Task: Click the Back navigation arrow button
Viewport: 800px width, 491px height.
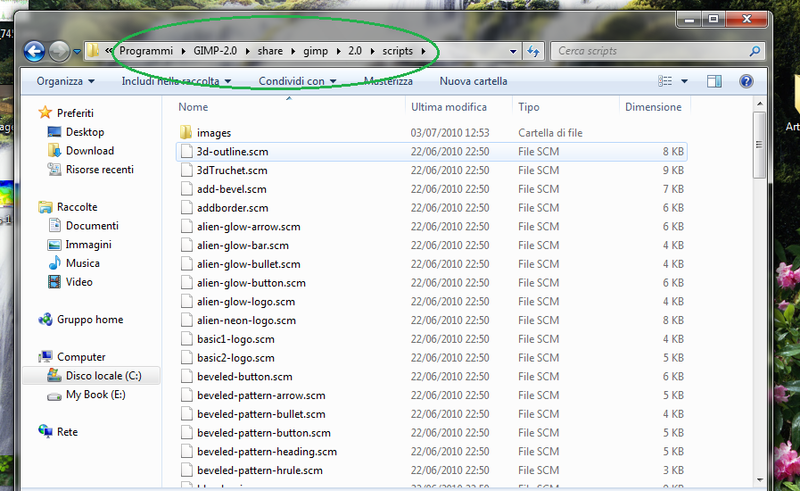Action: (x=34, y=51)
